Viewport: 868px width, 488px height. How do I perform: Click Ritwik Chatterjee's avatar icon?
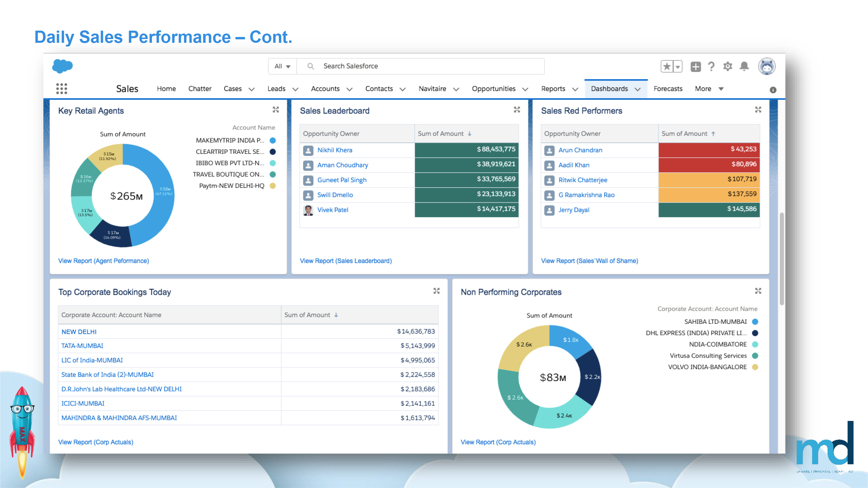[549, 180]
